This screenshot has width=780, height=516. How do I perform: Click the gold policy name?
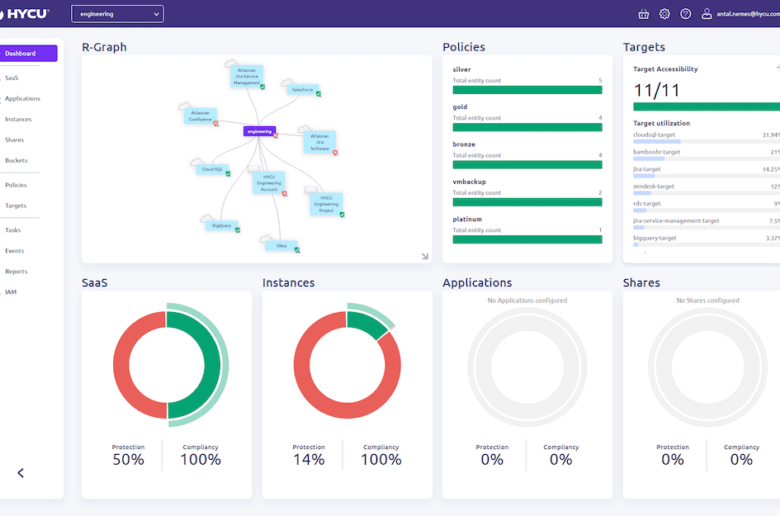(460, 107)
